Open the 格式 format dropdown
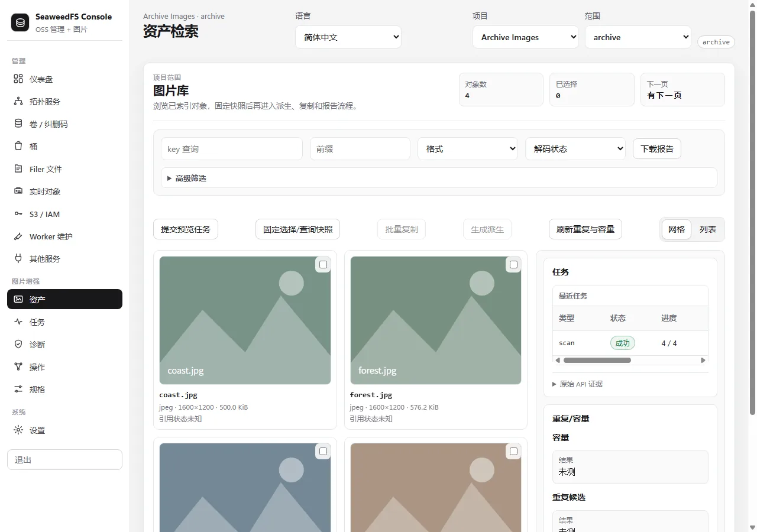Image resolution: width=757 pixels, height=532 pixels. click(x=468, y=149)
